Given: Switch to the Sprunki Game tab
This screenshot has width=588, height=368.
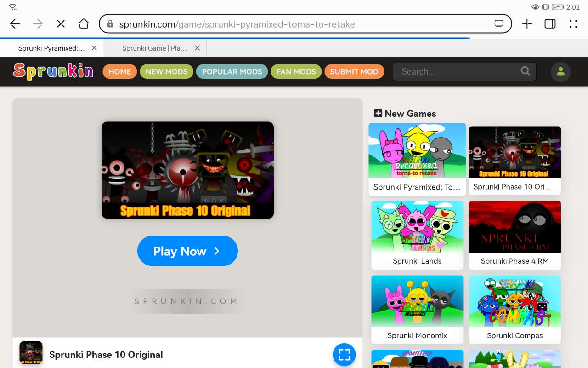Looking at the screenshot, I should 154,48.
